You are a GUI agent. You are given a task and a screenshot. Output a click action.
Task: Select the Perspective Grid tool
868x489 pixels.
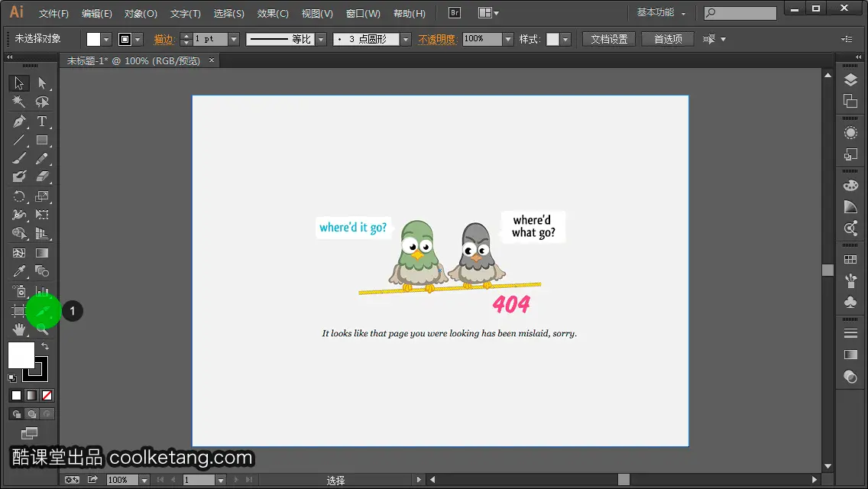pos(42,234)
